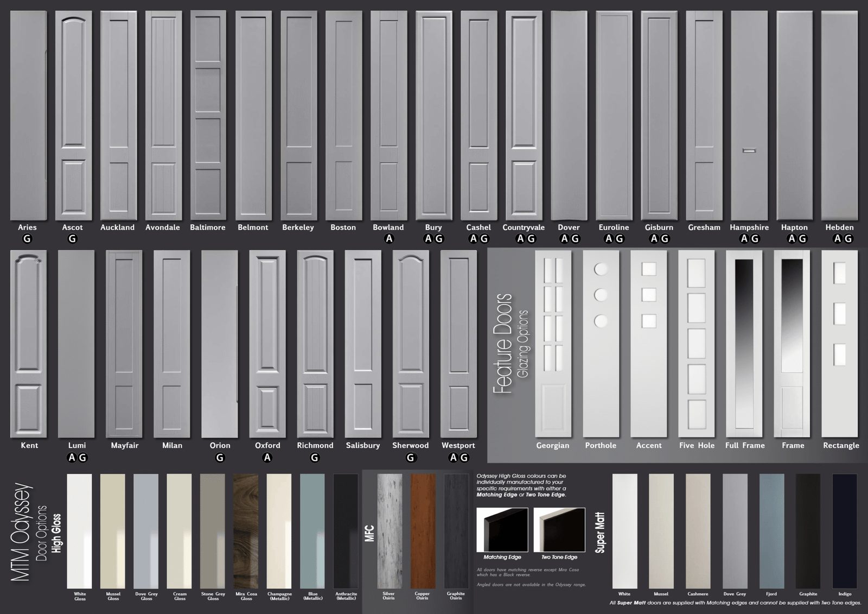Pick the Georgian glazed feature door image

tap(553, 344)
